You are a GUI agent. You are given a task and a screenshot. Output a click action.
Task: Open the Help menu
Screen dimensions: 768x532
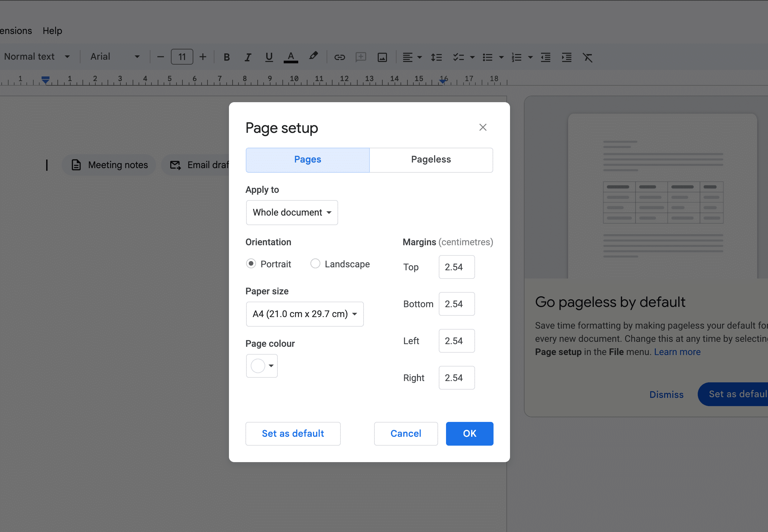click(52, 31)
